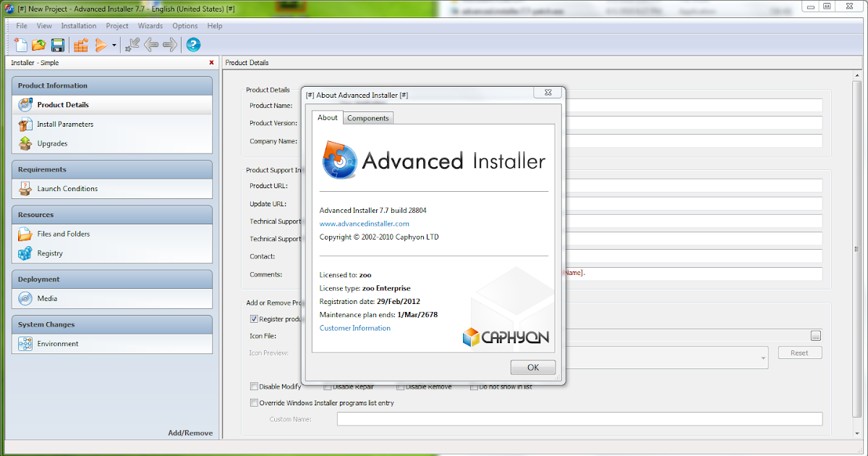Browse for icon file with ellipsis button
This screenshot has width=868, height=456.
click(x=816, y=336)
